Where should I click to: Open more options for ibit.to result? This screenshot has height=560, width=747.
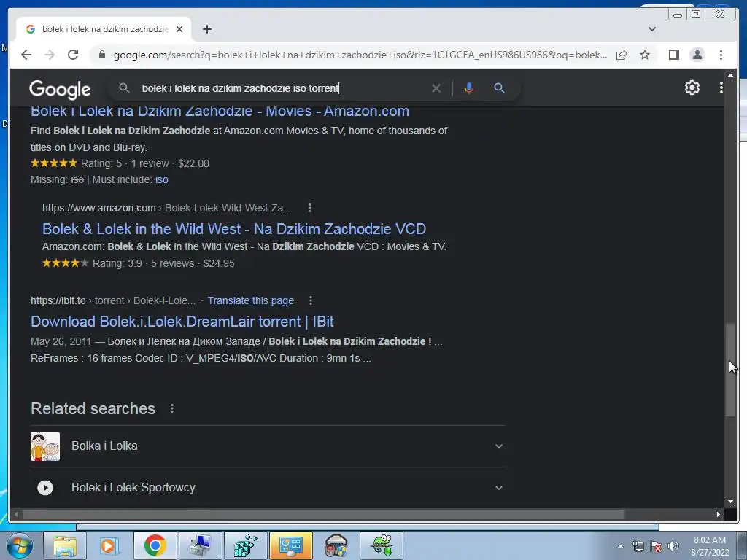(311, 300)
